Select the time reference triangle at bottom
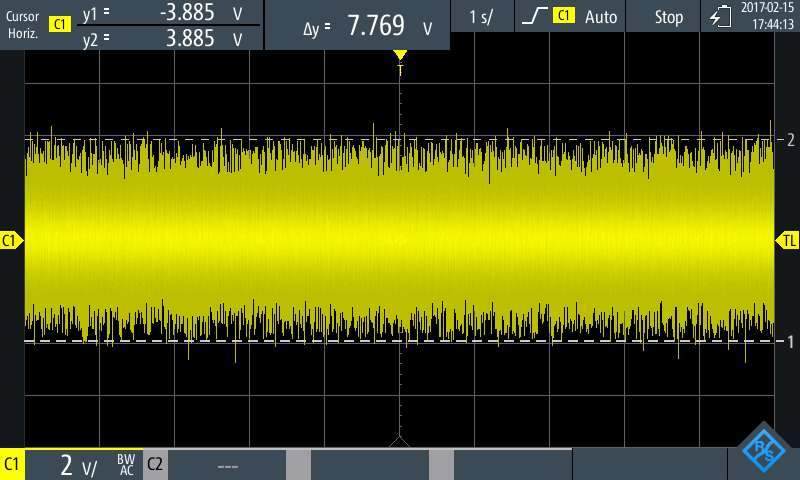 pos(399,442)
